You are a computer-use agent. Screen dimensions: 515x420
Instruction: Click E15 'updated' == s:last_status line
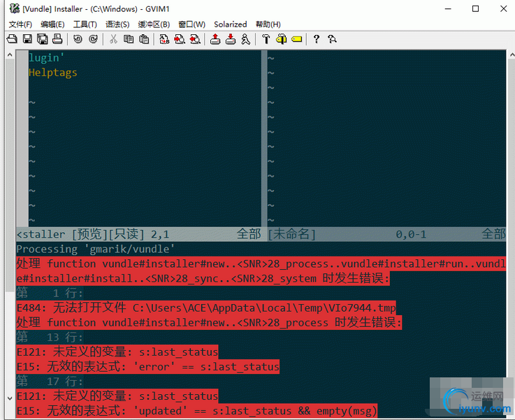(x=197, y=411)
